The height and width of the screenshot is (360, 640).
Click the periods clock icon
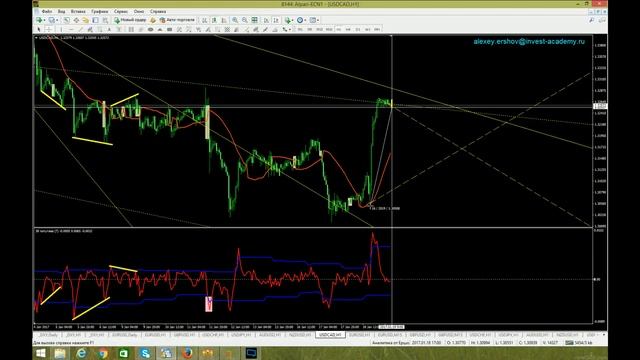pos(300,20)
